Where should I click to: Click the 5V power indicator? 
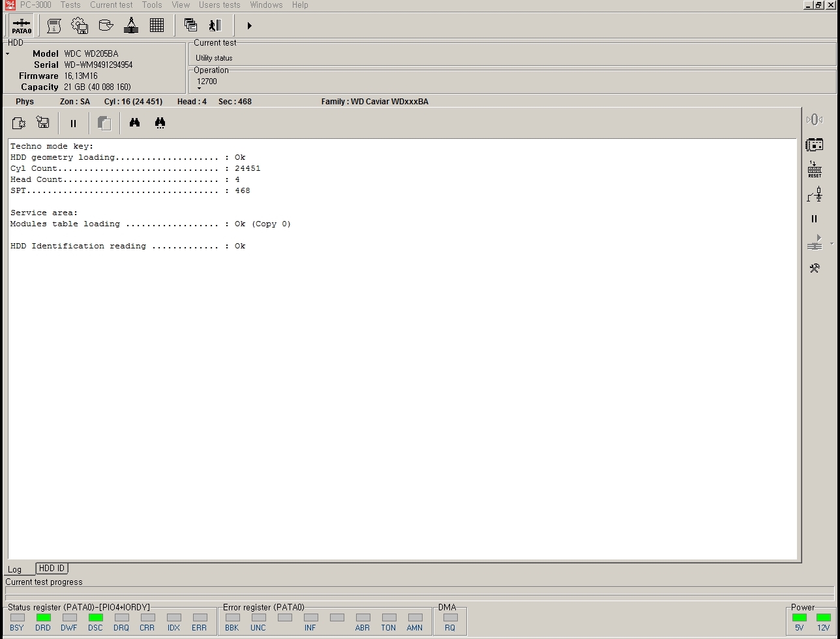799,617
